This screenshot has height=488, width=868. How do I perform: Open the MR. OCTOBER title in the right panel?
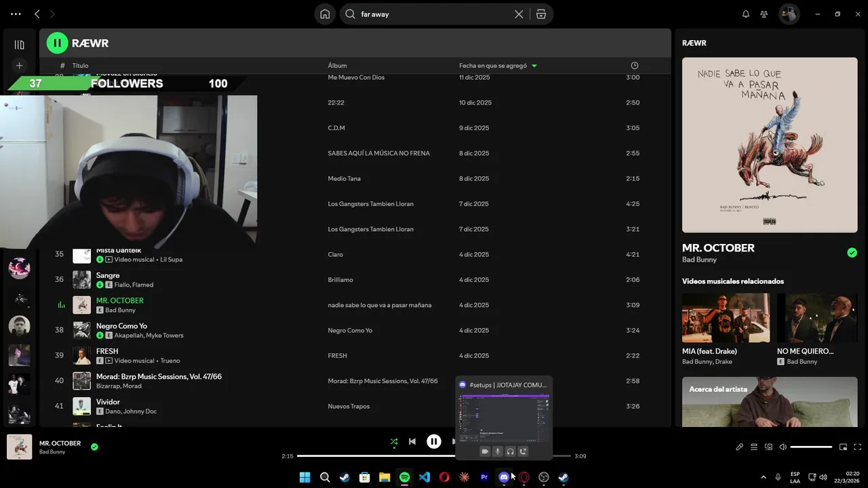(718, 248)
